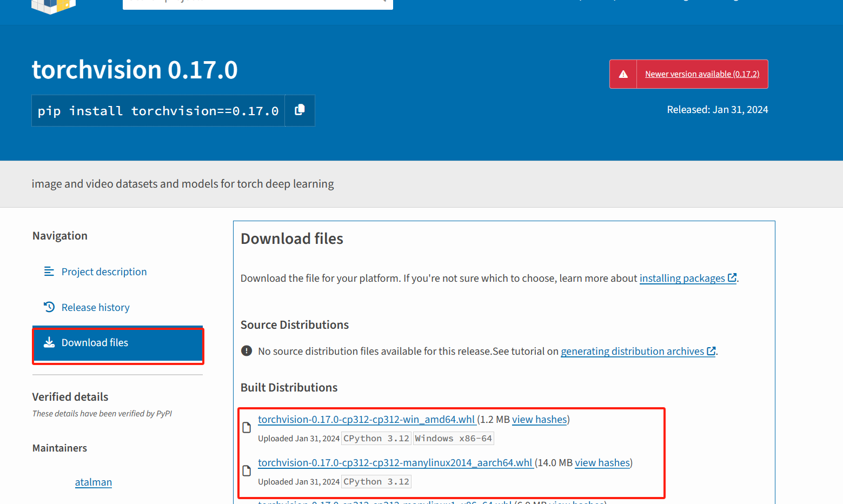This screenshot has height=504, width=843.
Task: Copy the pip install command to clipboard
Action: [300, 110]
